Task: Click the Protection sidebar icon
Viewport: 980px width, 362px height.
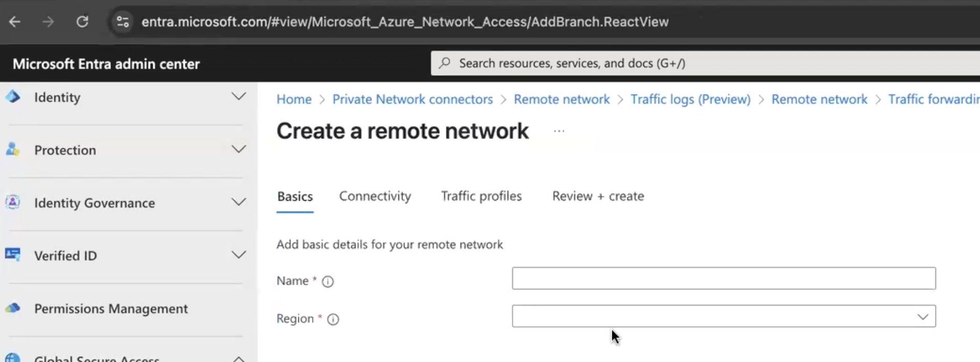Action: pyautogui.click(x=13, y=149)
